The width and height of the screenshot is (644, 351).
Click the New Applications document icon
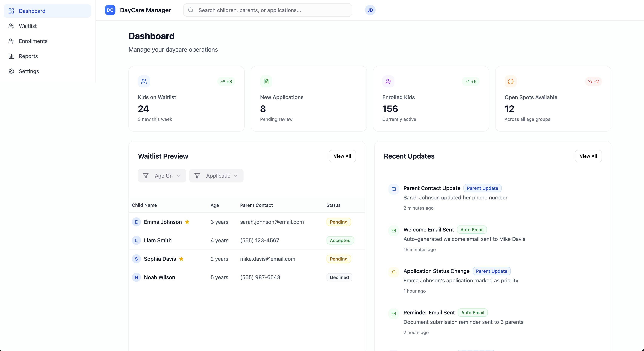266,81
